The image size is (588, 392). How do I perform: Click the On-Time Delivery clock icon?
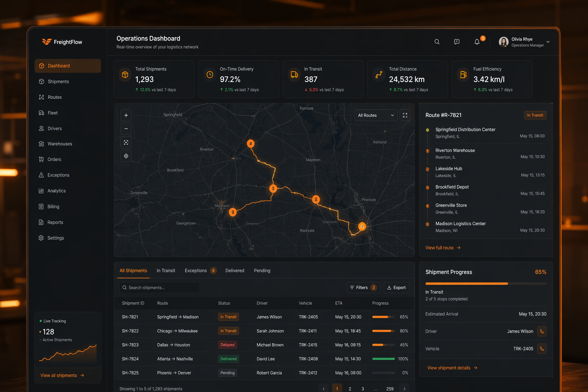(210, 75)
